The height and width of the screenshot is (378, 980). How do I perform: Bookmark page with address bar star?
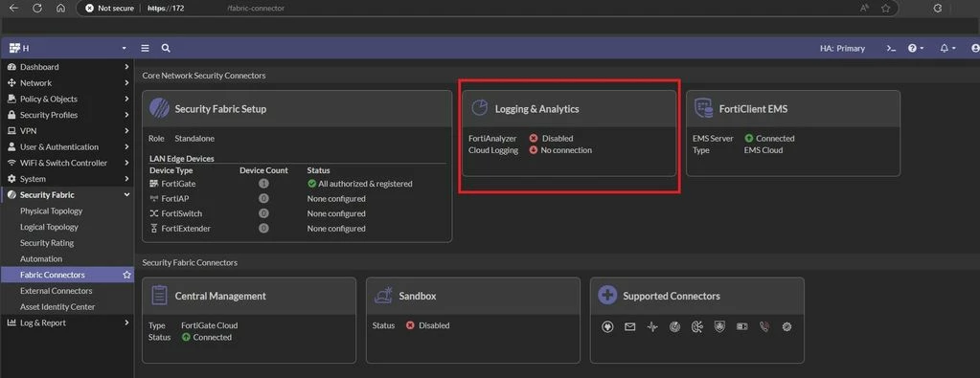click(x=885, y=8)
